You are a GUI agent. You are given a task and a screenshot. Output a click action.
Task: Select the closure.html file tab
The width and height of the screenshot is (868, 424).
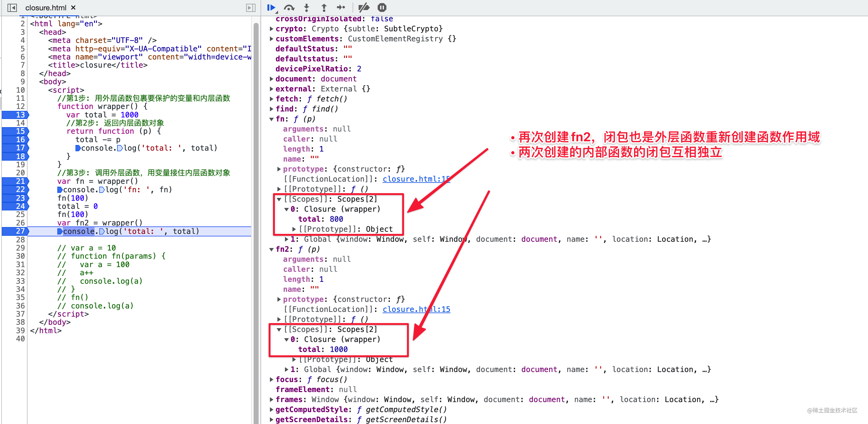click(45, 8)
